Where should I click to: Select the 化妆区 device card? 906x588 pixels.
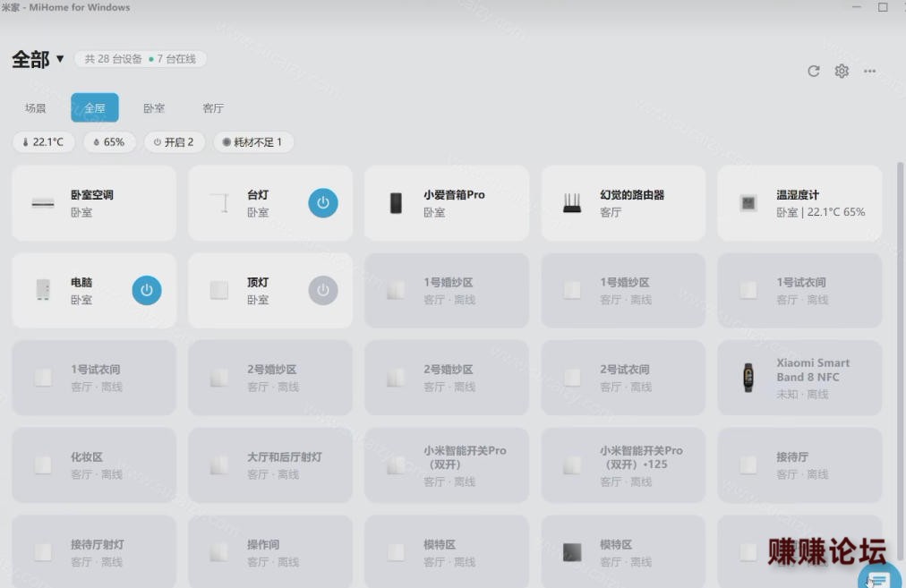pos(94,465)
